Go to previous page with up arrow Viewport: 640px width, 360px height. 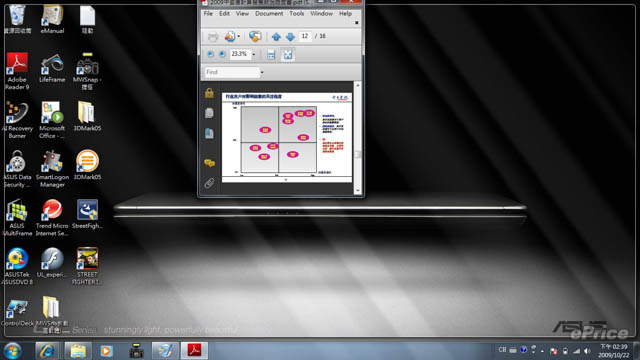276,37
